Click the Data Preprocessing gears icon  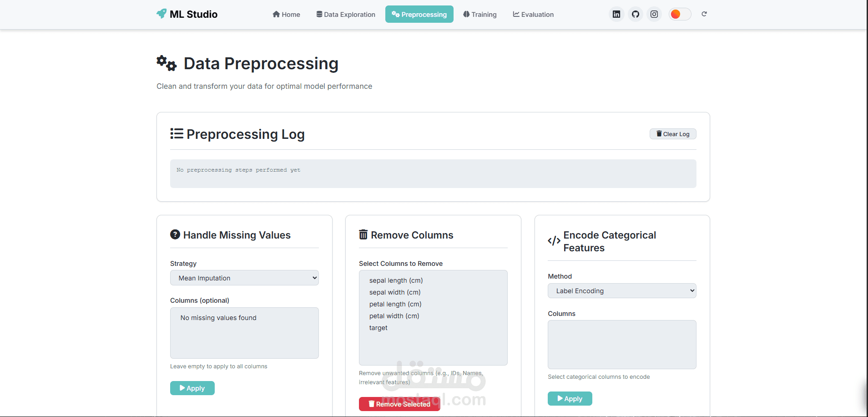point(167,63)
